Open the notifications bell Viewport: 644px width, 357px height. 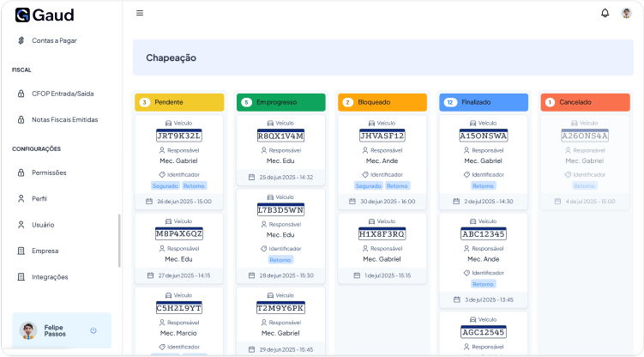click(x=605, y=13)
